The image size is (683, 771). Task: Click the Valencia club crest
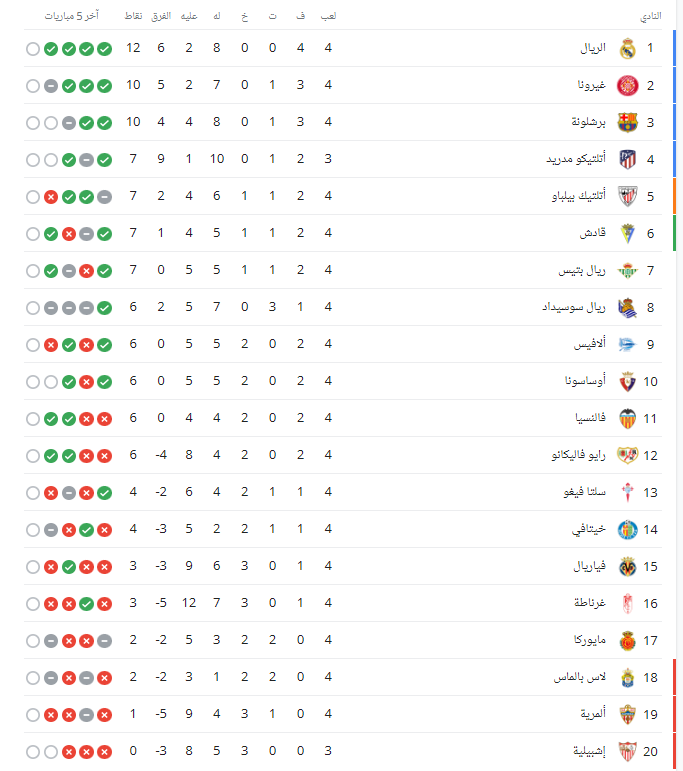(x=627, y=418)
